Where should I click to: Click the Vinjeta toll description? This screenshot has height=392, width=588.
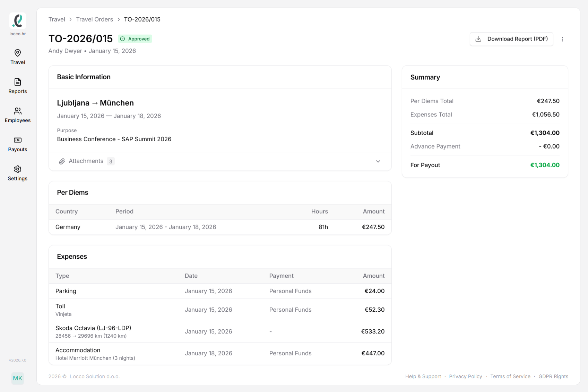tap(63, 314)
